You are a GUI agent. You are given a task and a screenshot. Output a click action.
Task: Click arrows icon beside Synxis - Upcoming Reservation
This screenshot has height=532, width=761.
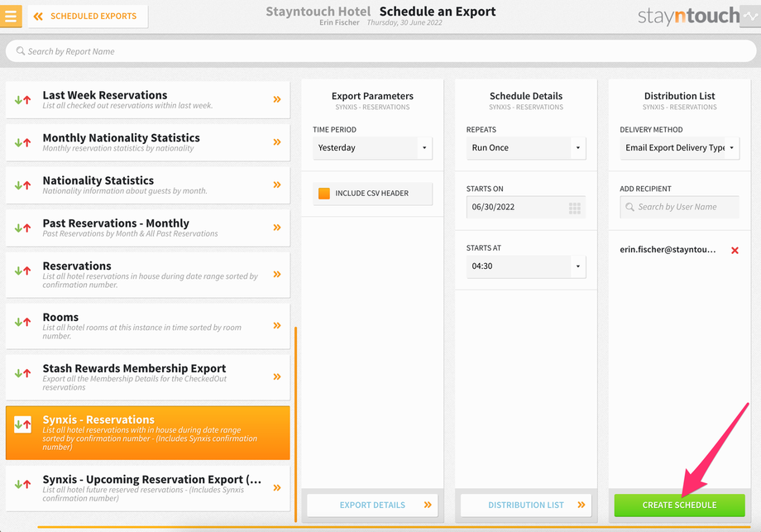(23, 485)
